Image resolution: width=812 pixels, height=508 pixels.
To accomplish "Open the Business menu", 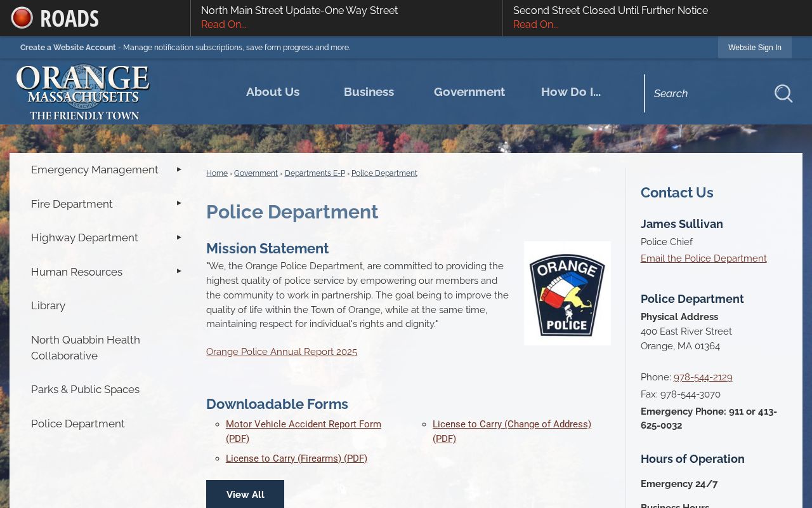I will click(369, 91).
